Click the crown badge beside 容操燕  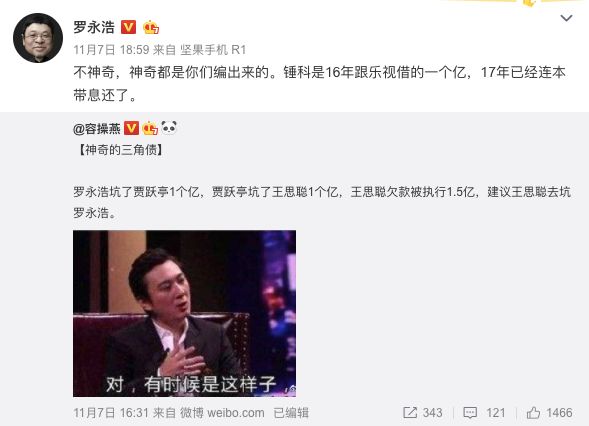click(x=150, y=128)
